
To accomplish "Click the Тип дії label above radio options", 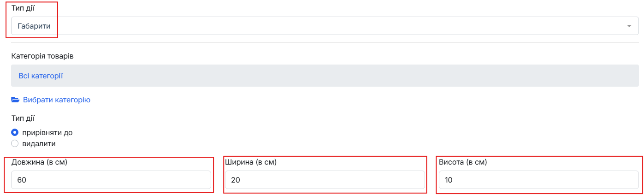I will (23, 118).
